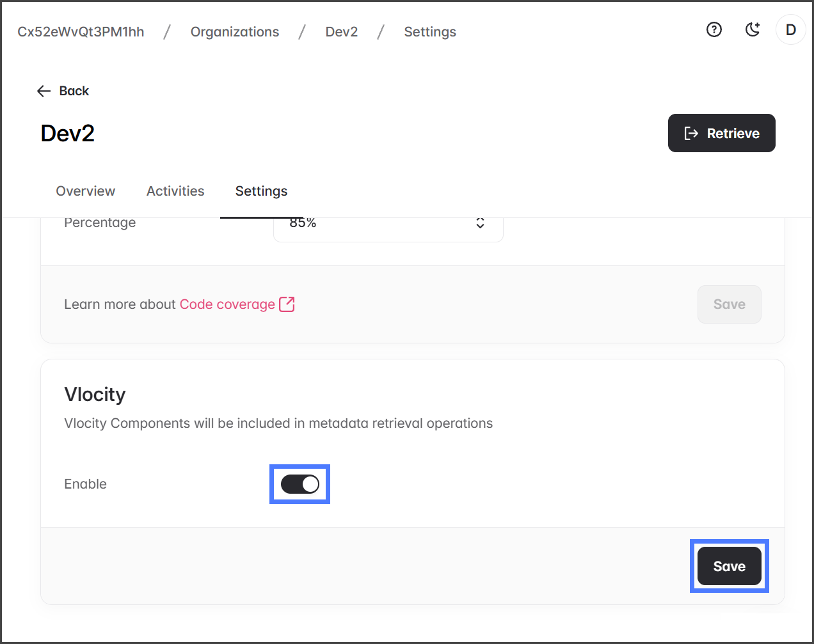This screenshot has width=814, height=644.
Task: Open the help question mark icon
Action: coord(714,29)
